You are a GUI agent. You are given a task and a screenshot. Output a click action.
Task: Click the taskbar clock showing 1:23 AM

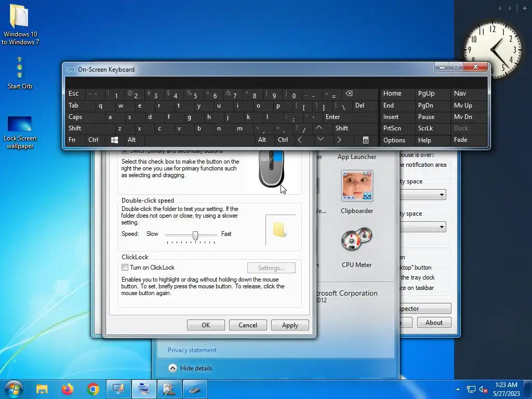pos(506,389)
